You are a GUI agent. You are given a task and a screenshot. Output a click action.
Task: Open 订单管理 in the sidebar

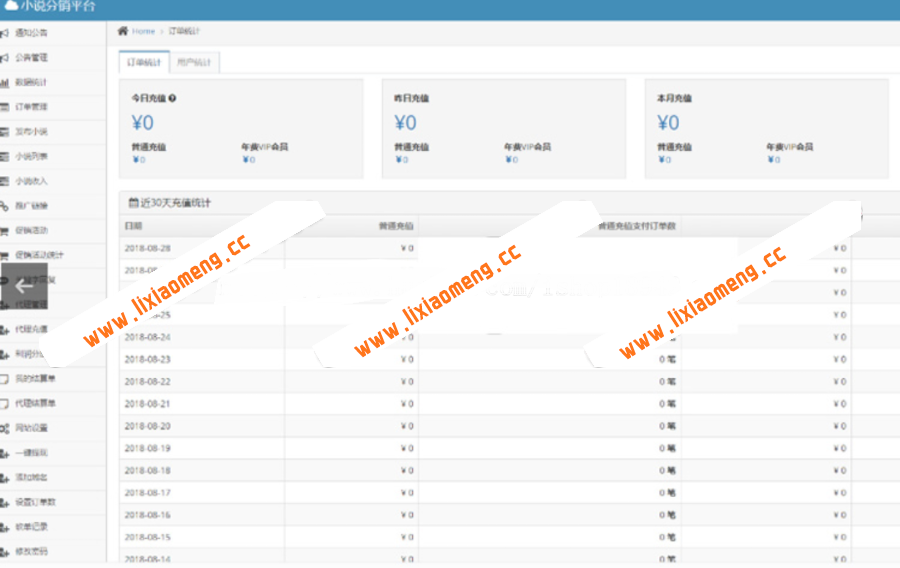point(32,107)
